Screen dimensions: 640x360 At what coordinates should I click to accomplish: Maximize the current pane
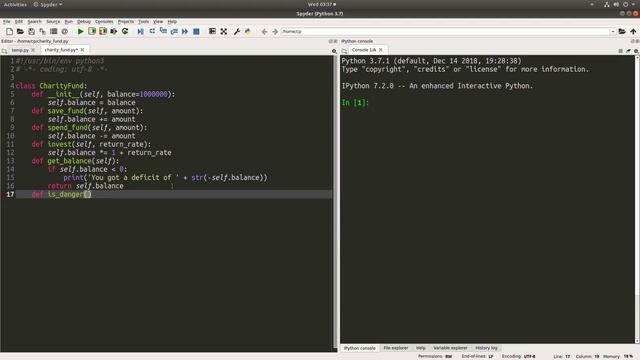pyautogui.click(x=212, y=31)
